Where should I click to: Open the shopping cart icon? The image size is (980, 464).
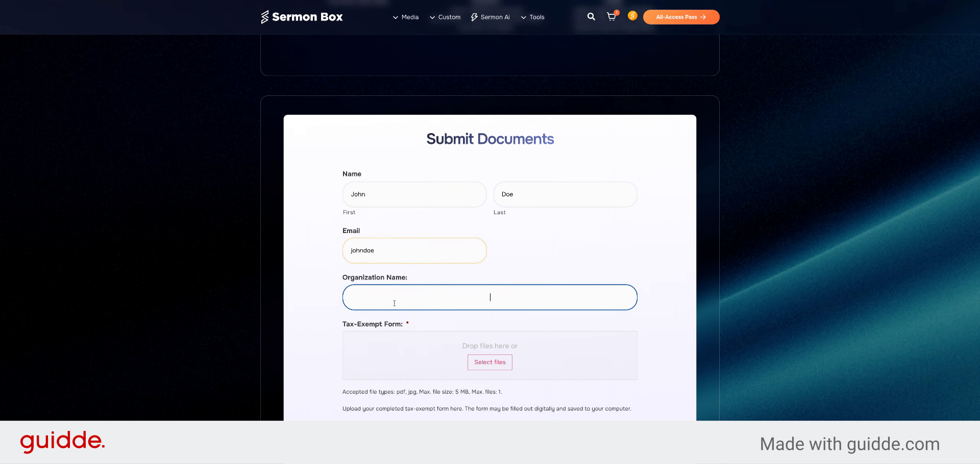[x=611, y=17]
